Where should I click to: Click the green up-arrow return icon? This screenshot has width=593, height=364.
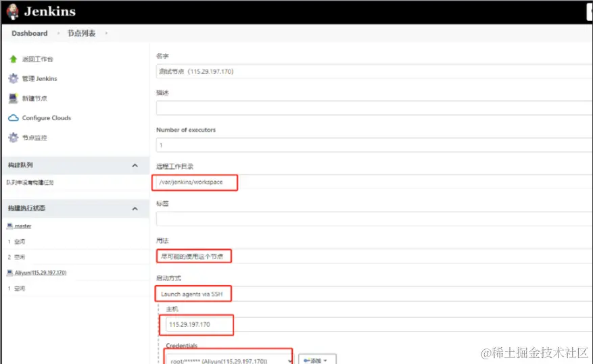[x=14, y=59]
